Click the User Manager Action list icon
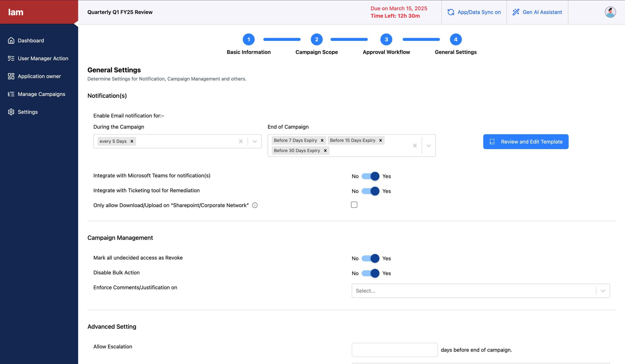The image size is (625, 364). tap(11, 58)
